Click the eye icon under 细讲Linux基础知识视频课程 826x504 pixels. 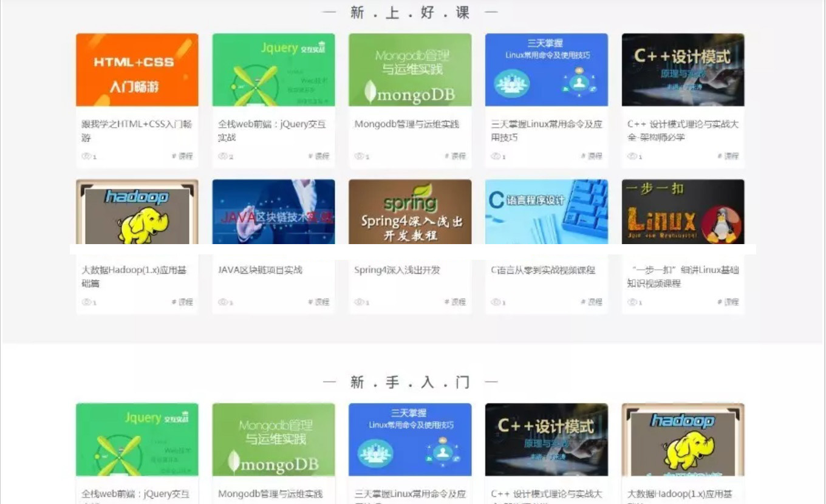(632, 302)
